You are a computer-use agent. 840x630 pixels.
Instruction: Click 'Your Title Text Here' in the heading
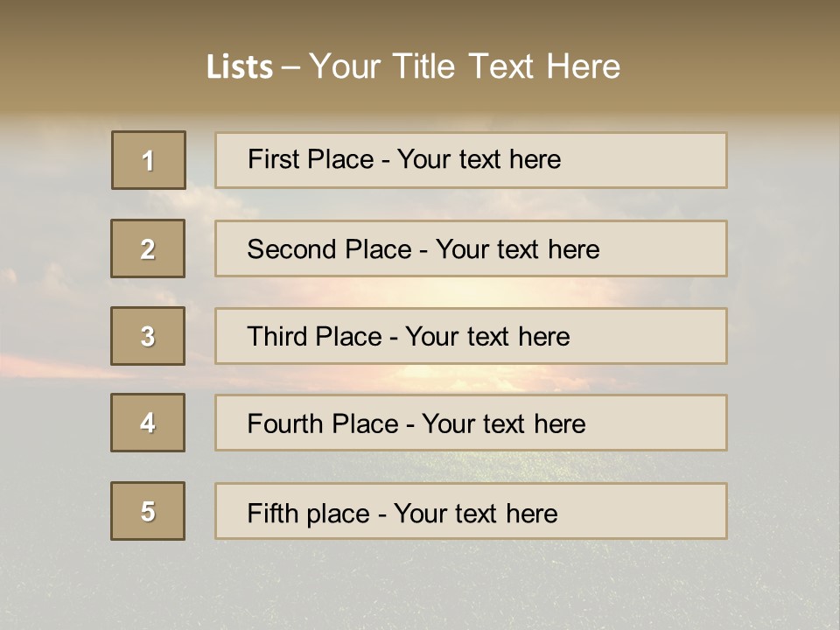[465, 66]
